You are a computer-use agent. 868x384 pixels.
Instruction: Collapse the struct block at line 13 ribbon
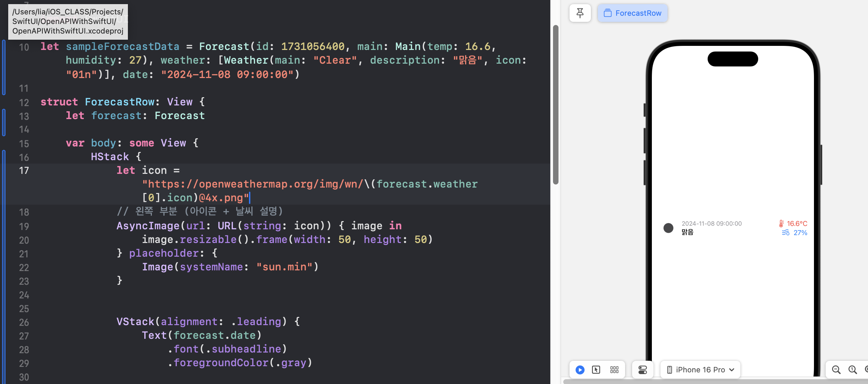pos(4,116)
